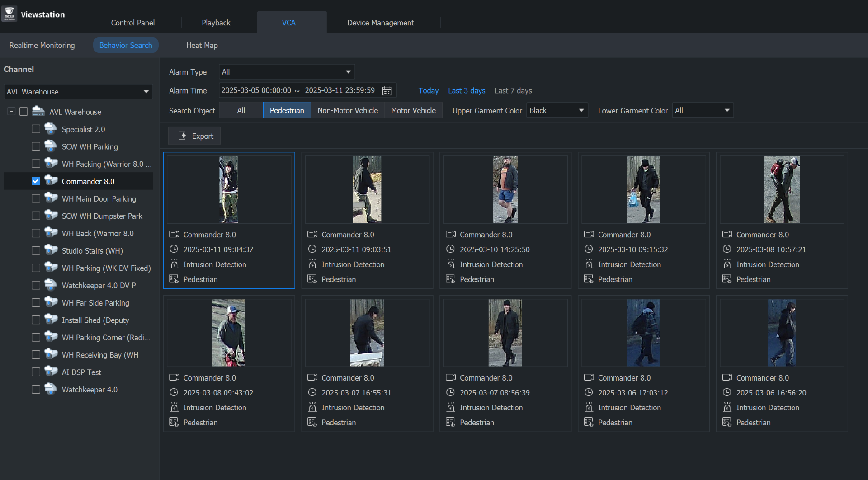Check the AI DSP Test channel
The height and width of the screenshot is (480, 868).
(36, 372)
